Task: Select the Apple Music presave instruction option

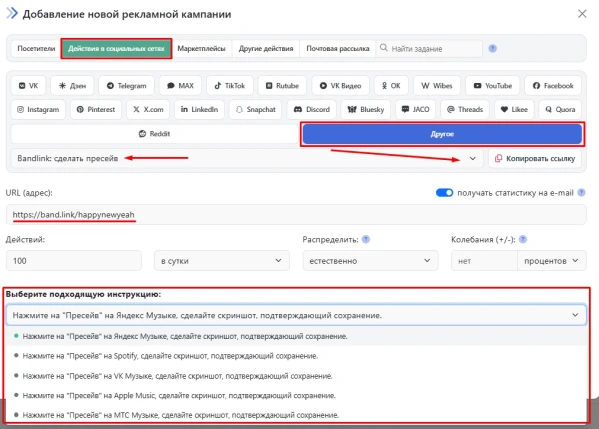Action: pyautogui.click(x=296, y=395)
